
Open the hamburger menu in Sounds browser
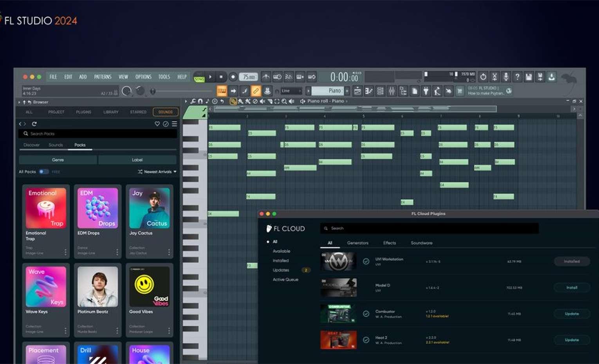click(x=174, y=124)
